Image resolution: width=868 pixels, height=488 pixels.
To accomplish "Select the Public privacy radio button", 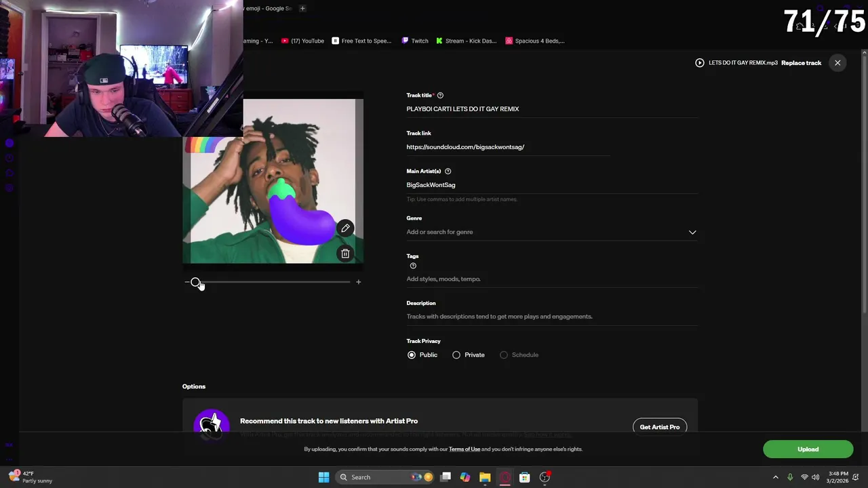I will pos(412,355).
